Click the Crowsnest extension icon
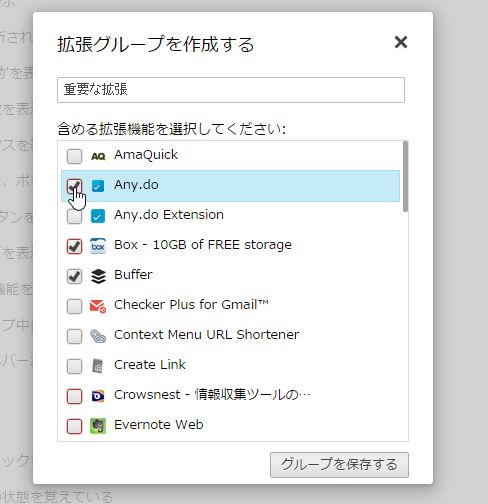 (x=98, y=396)
